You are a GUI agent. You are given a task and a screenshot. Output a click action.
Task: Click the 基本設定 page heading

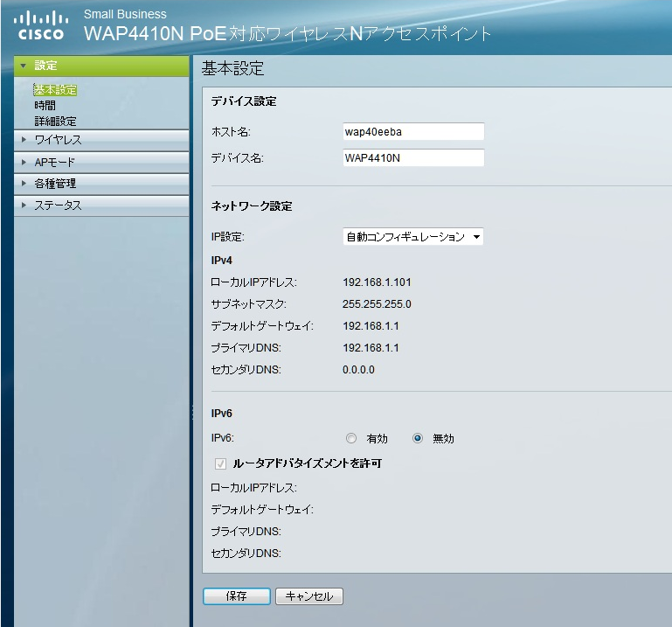click(232, 68)
